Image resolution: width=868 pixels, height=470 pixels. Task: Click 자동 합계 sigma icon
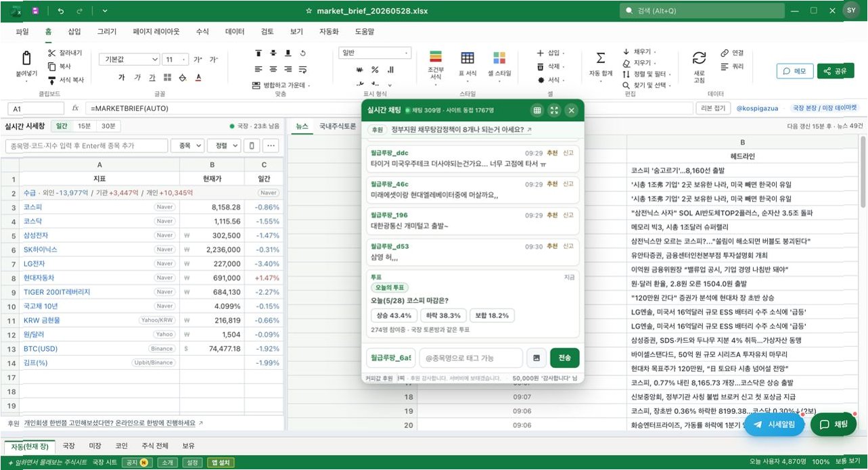600,58
